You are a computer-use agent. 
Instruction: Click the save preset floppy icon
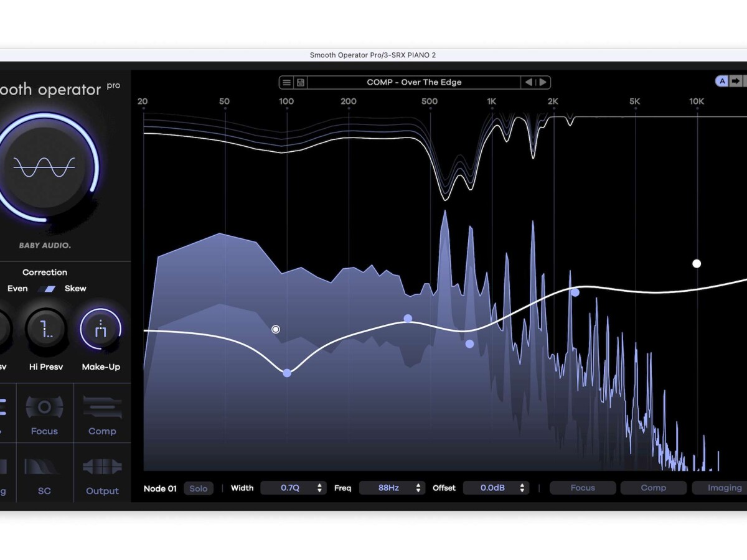pos(301,82)
